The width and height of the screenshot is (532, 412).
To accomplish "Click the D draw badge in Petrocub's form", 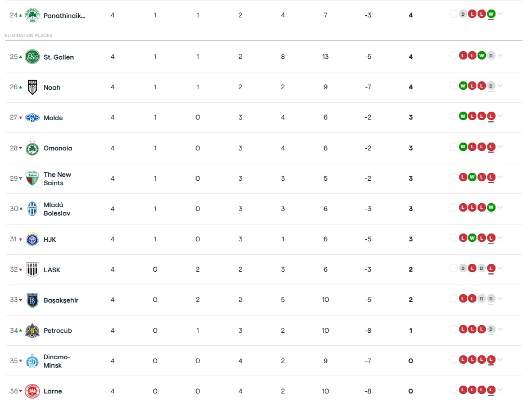I will tap(491, 329).
